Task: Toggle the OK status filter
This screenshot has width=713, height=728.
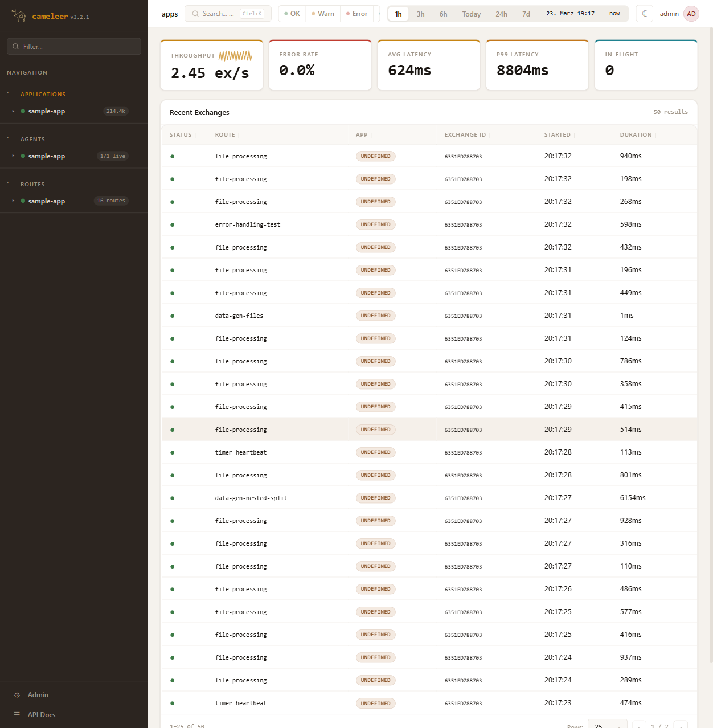Action: [x=292, y=14]
